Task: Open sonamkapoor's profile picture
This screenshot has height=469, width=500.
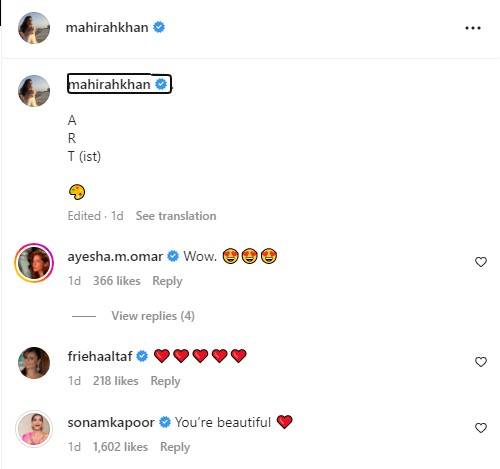Action: click(34, 429)
